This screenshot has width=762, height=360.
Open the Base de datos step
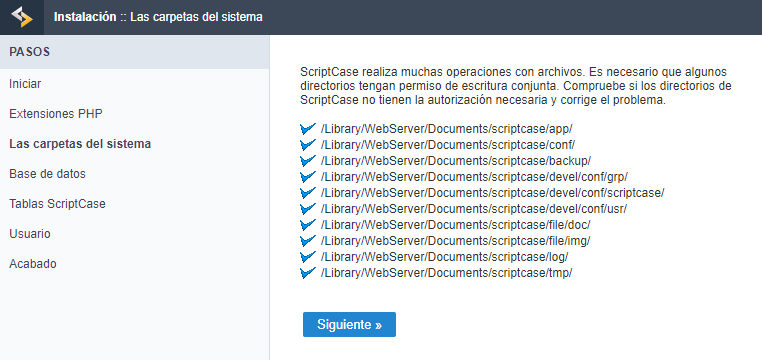tap(47, 174)
